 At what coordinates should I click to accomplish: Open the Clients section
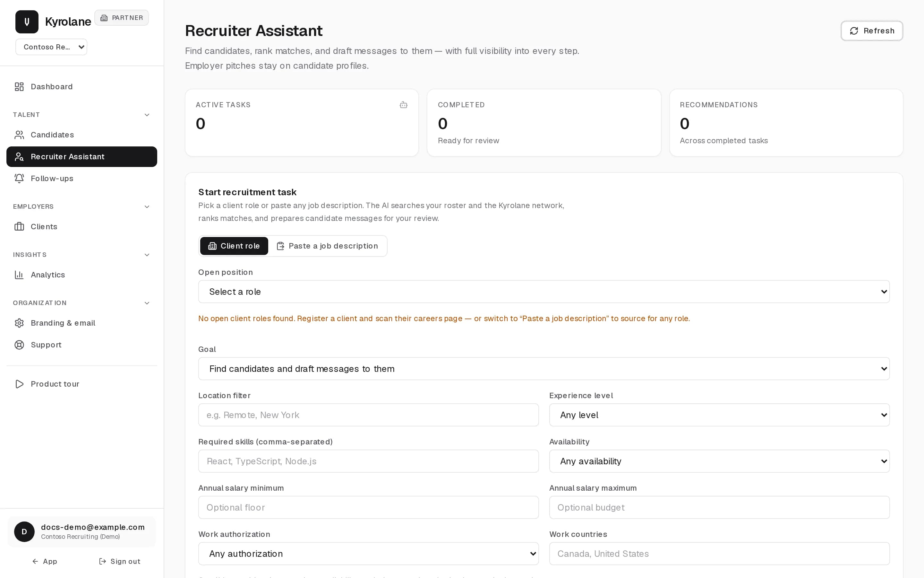[x=82, y=227]
